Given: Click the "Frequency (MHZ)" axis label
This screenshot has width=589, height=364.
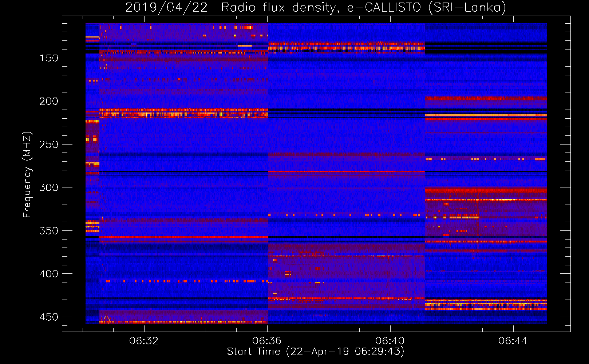Looking at the screenshot, I should pyautogui.click(x=27, y=174).
